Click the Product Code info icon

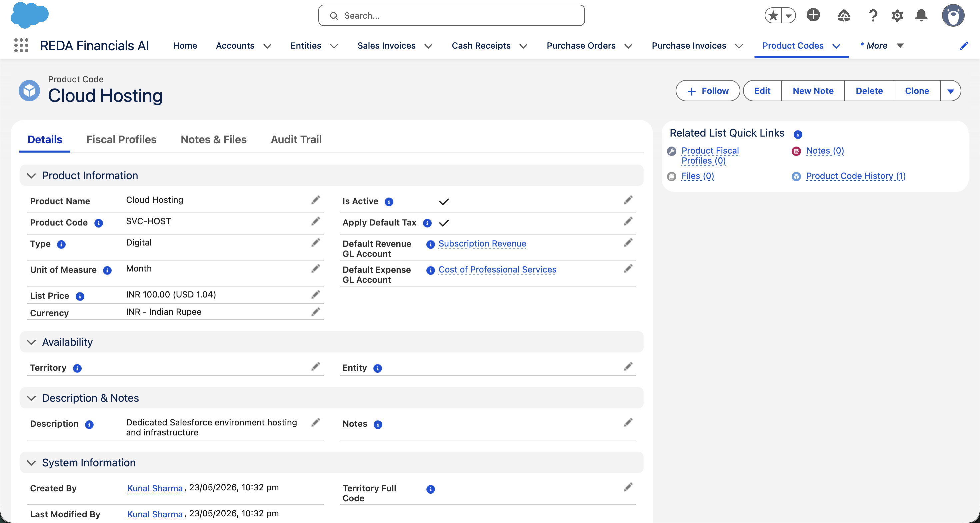click(x=99, y=223)
